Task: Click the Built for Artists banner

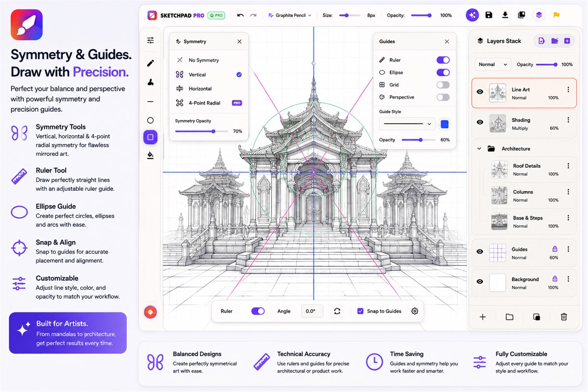Action: (68, 333)
